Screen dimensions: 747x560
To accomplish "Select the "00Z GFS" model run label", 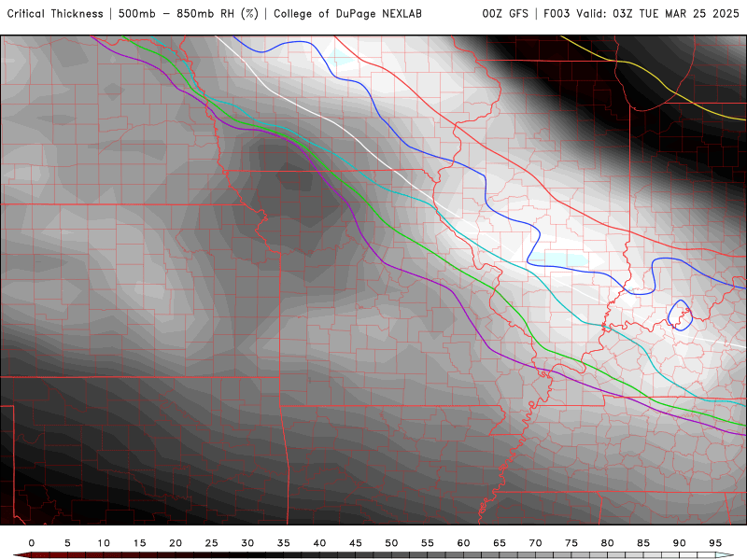I will pos(505,14).
